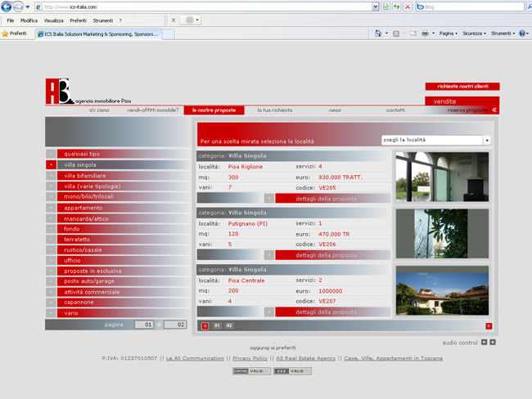Expand the address bar history dropdown
The height and width of the screenshot is (399, 532).
pos(375,7)
